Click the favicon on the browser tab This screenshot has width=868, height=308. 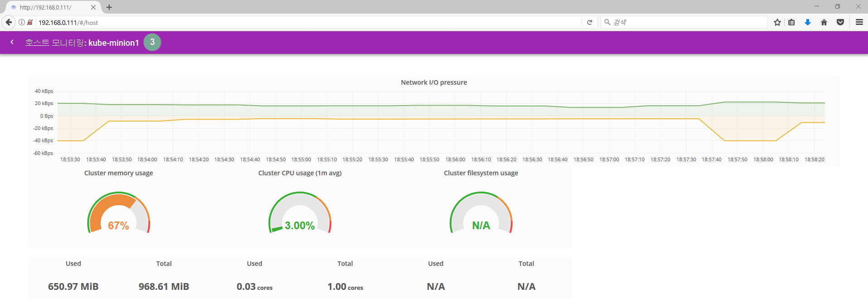click(x=14, y=7)
